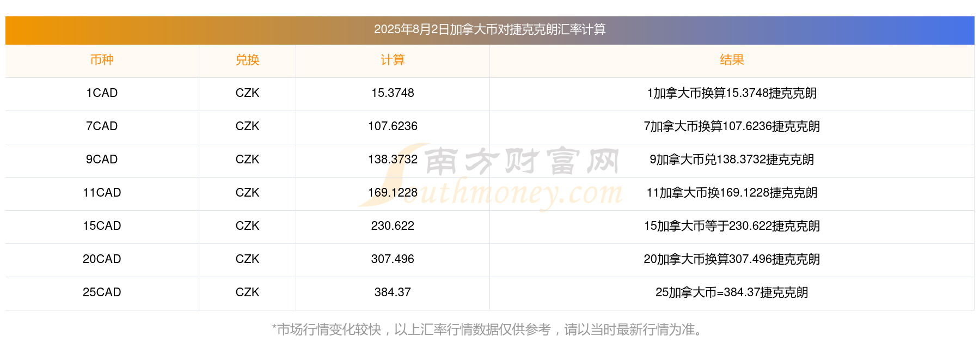Viewport: 980px width, 354px height.
Task: Click the '计算' column header
Action: click(393, 60)
